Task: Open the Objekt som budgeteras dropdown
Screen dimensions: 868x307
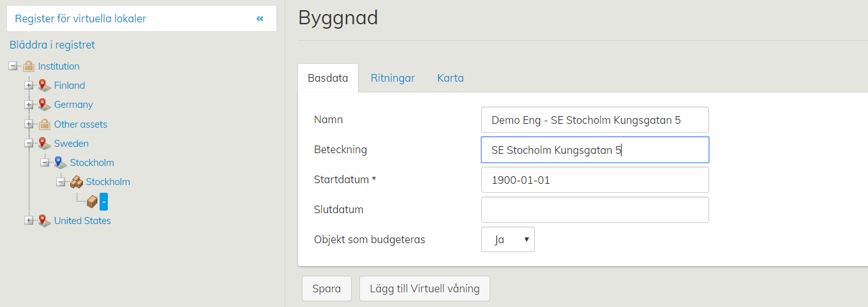Action: 507,239
